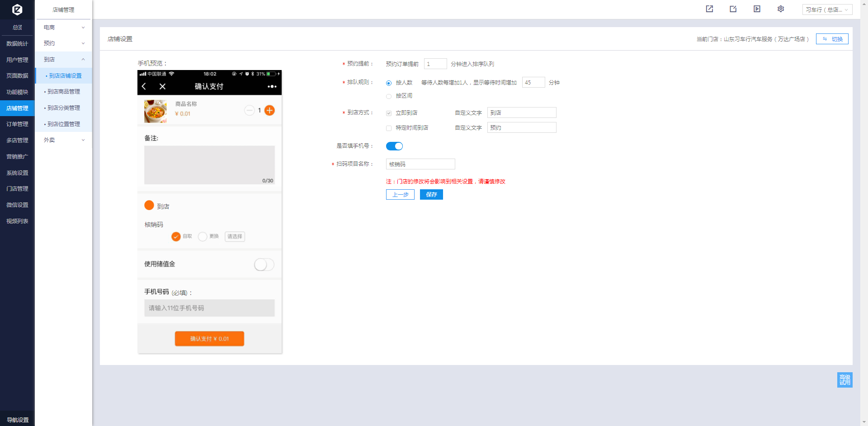
Task: Open 总览 in the main sidebar
Action: [x=17, y=28]
